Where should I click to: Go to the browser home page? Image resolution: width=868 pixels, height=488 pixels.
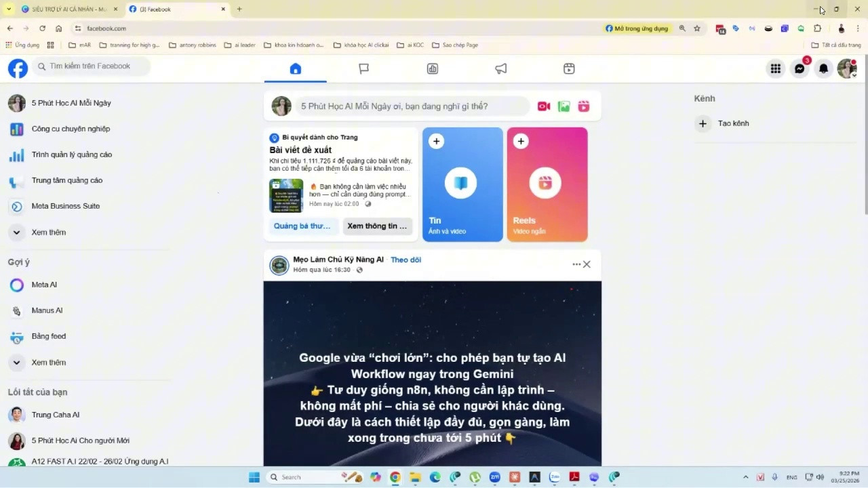point(59,28)
